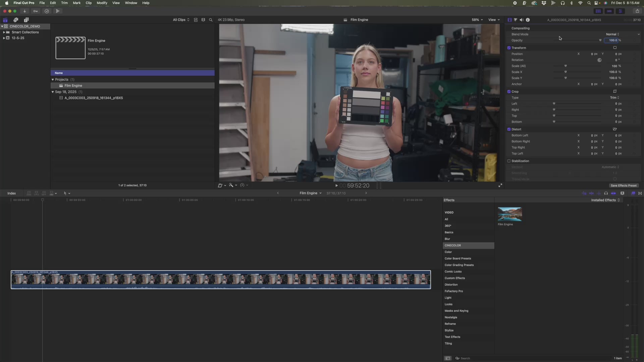Open the Color inspector tab icon
644x362 pixels.
(x=516, y=20)
